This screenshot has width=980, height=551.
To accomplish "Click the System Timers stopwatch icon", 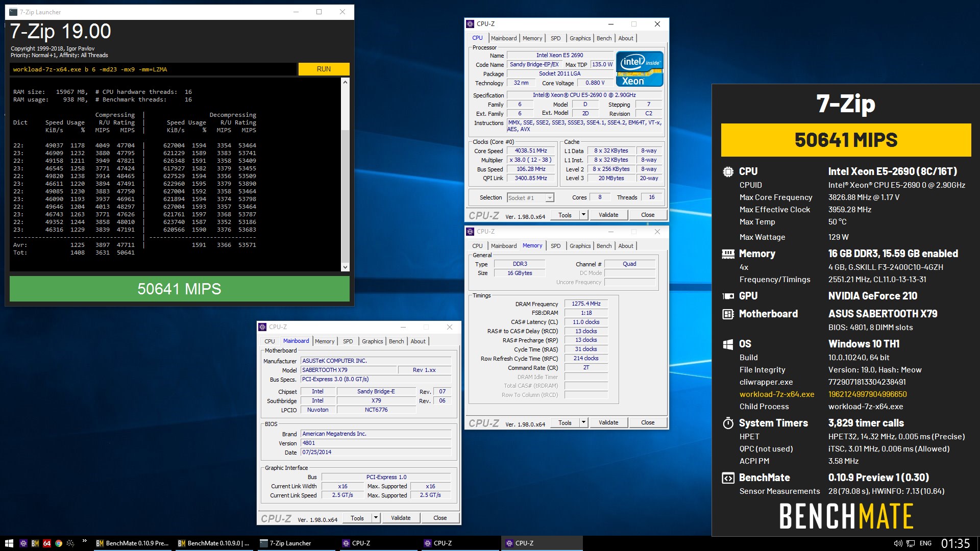I will (728, 423).
